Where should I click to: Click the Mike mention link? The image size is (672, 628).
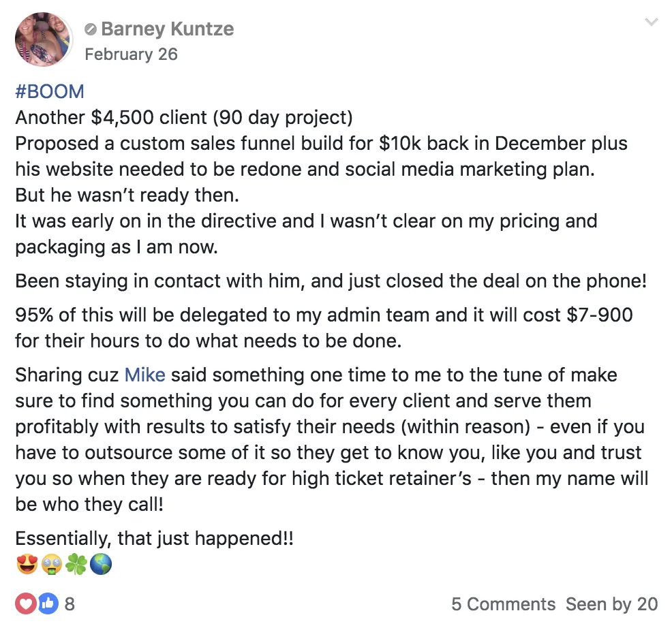coord(144,375)
